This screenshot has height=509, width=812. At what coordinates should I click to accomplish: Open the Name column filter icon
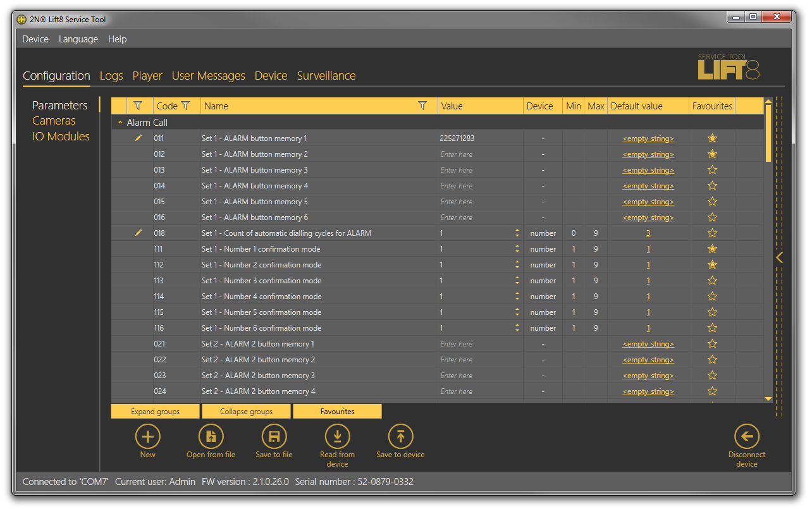[422, 106]
